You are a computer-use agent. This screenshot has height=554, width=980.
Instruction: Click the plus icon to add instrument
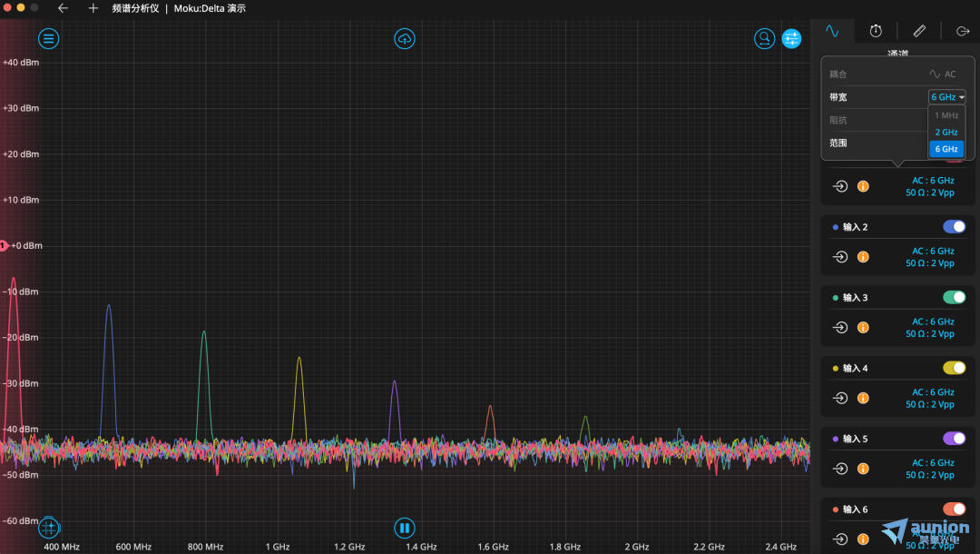[x=93, y=8]
